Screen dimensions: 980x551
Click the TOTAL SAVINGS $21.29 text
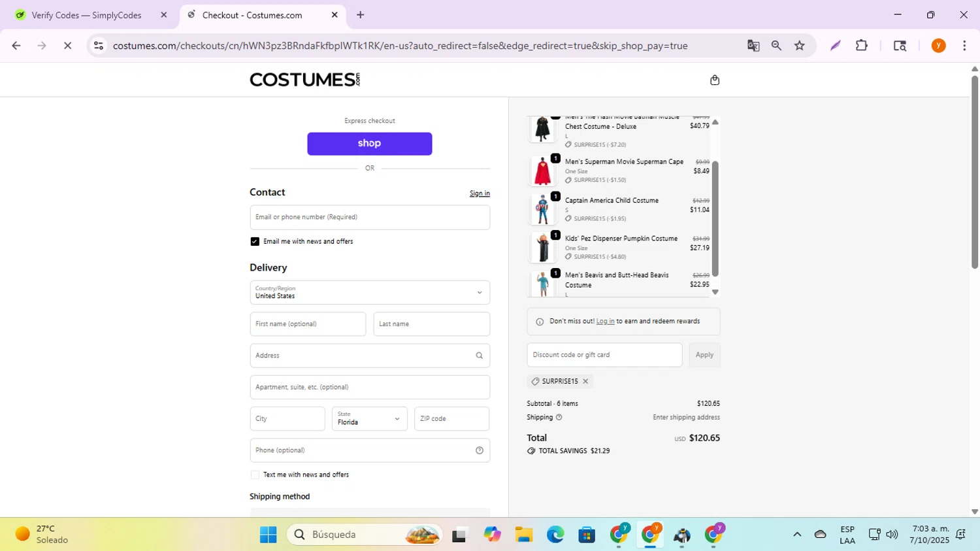tap(574, 451)
